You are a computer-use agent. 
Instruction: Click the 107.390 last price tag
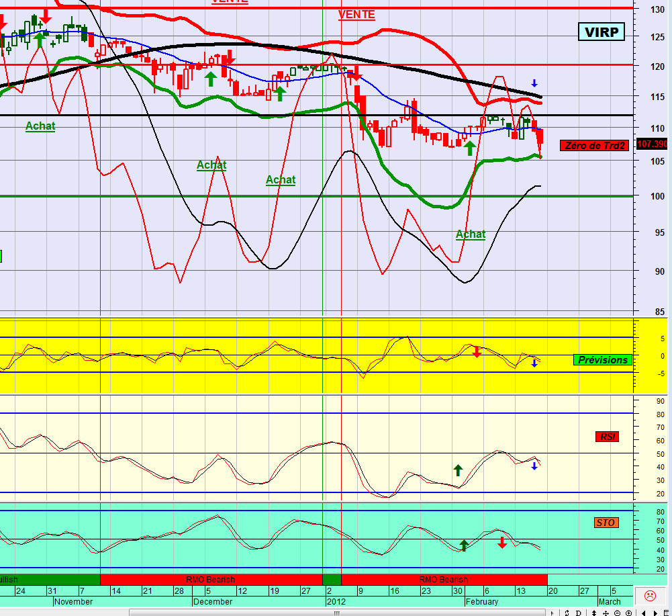coord(653,144)
